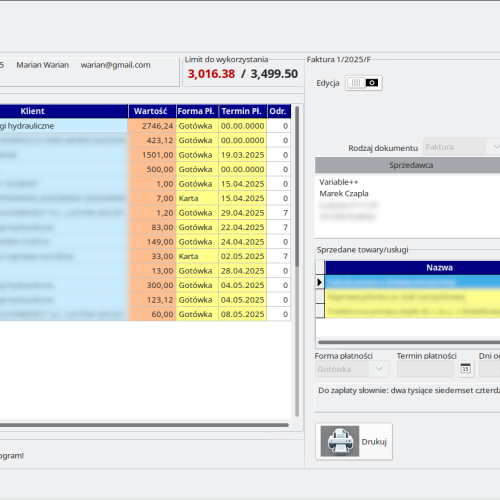500x500 pixels.
Task: Select the invoice value 2746,24
Action: (x=152, y=126)
